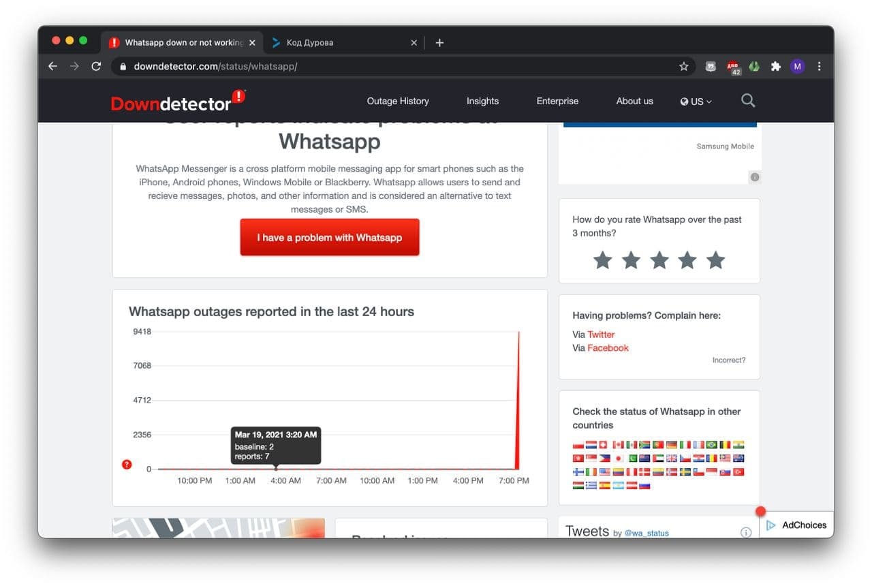This screenshot has width=872, height=588.
Task: Open the green download extension icon
Action: click(x=754, y=66)
